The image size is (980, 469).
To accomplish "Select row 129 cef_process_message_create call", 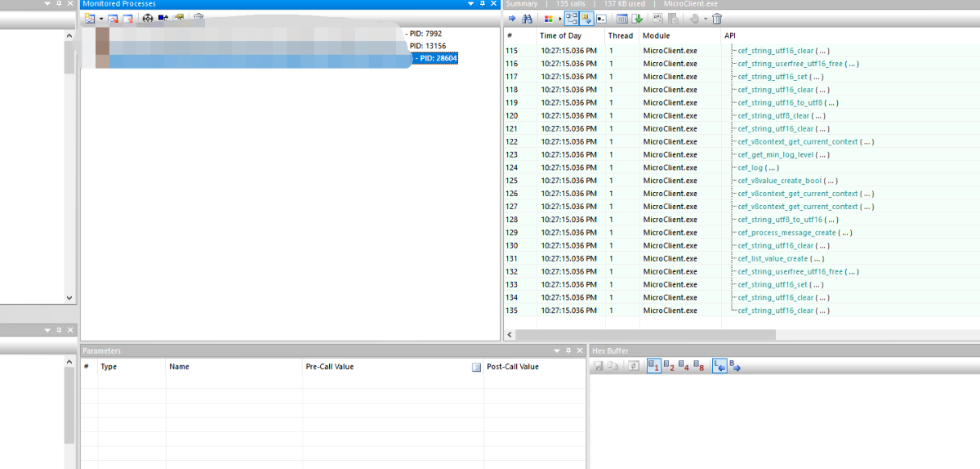I will click(x=742, y=233).
